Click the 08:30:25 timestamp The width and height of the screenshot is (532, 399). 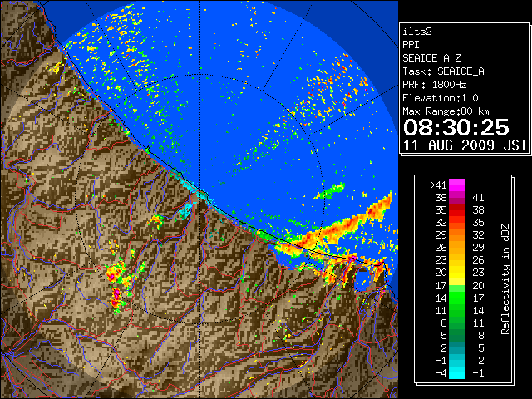[x=456, y=127]
